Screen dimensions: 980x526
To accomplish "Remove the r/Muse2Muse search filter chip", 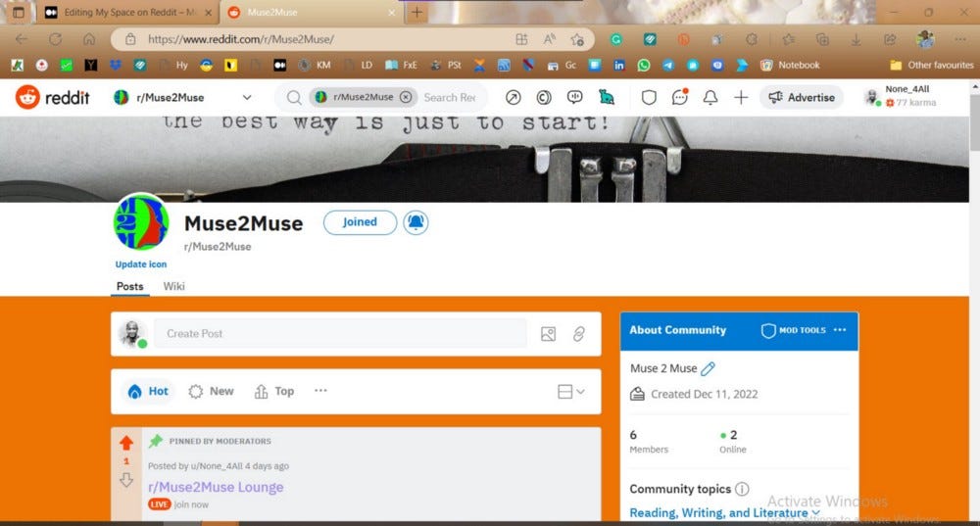I will tap(406, 97).
